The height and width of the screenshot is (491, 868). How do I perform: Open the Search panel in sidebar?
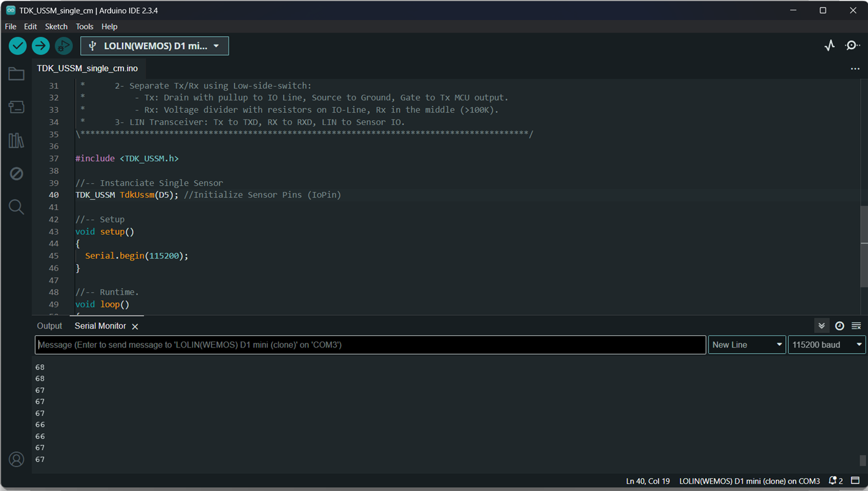click(x=17, y=207)
